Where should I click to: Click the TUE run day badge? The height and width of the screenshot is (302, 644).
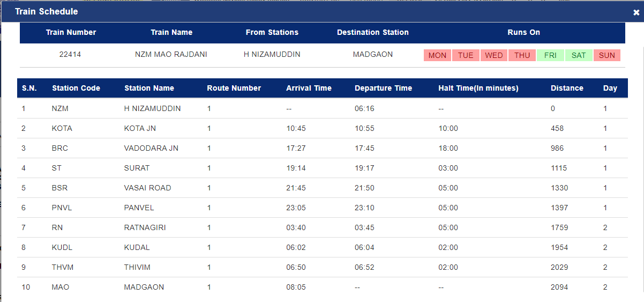tap(466, 55)
